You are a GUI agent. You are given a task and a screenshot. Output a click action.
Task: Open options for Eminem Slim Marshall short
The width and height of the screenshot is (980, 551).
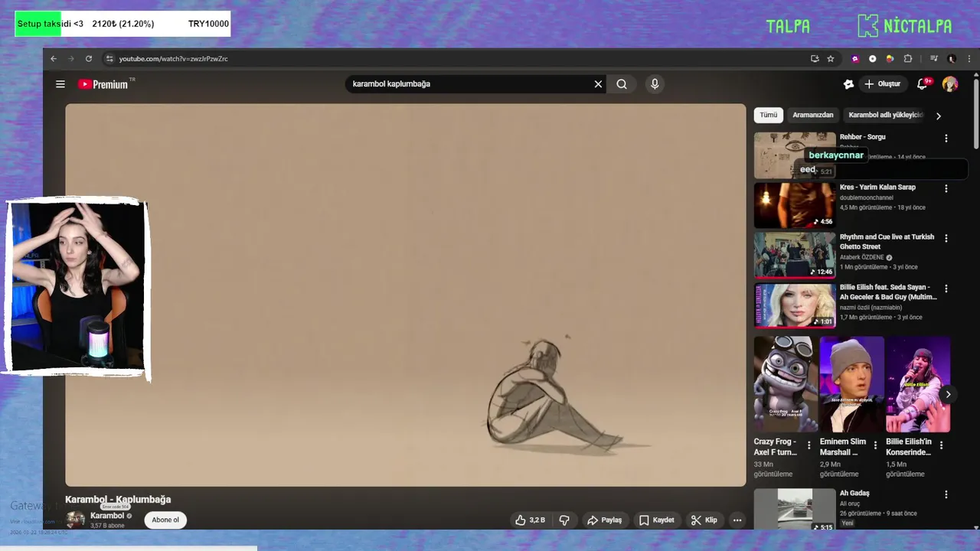876,445
